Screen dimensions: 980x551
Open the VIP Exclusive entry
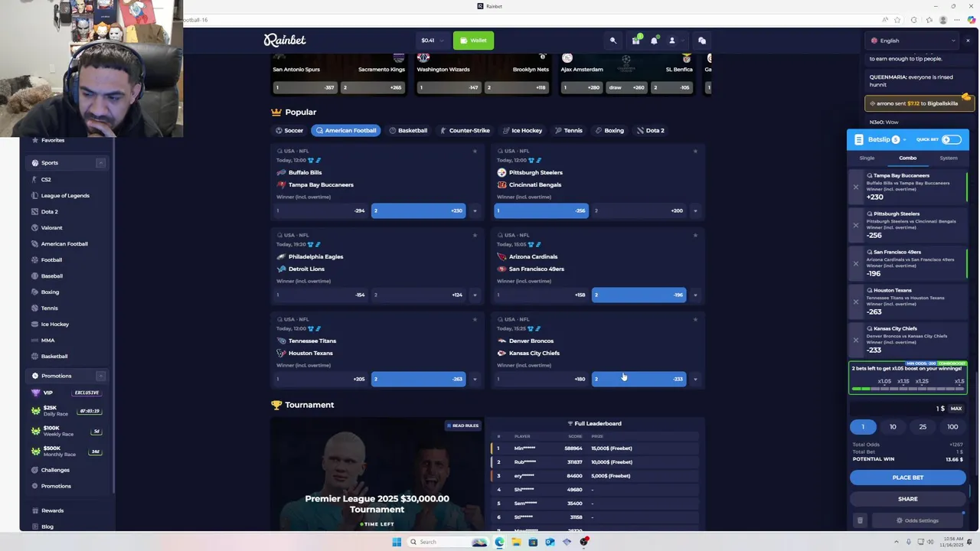click(x=67, y=393)
